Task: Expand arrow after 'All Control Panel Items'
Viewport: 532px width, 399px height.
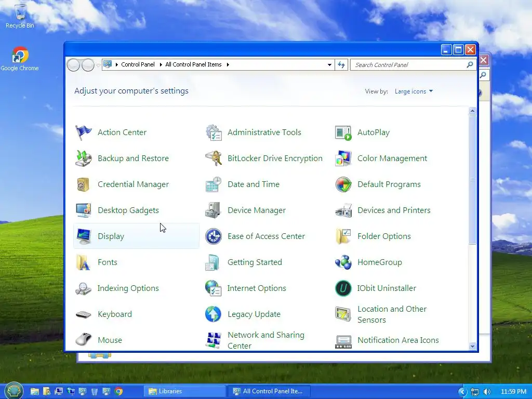Action: [x=228, y=64]
